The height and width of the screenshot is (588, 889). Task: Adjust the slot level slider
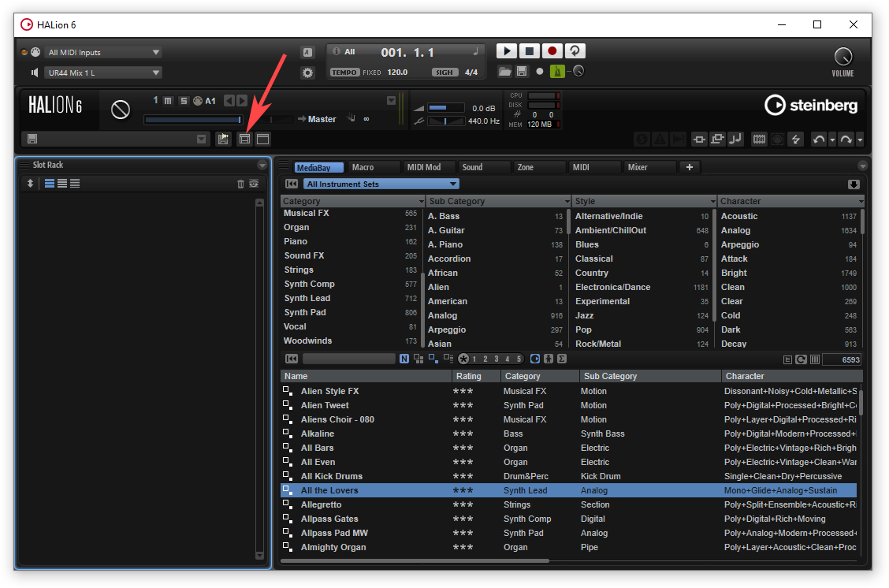pyautogui.click(x=193, y=120)
